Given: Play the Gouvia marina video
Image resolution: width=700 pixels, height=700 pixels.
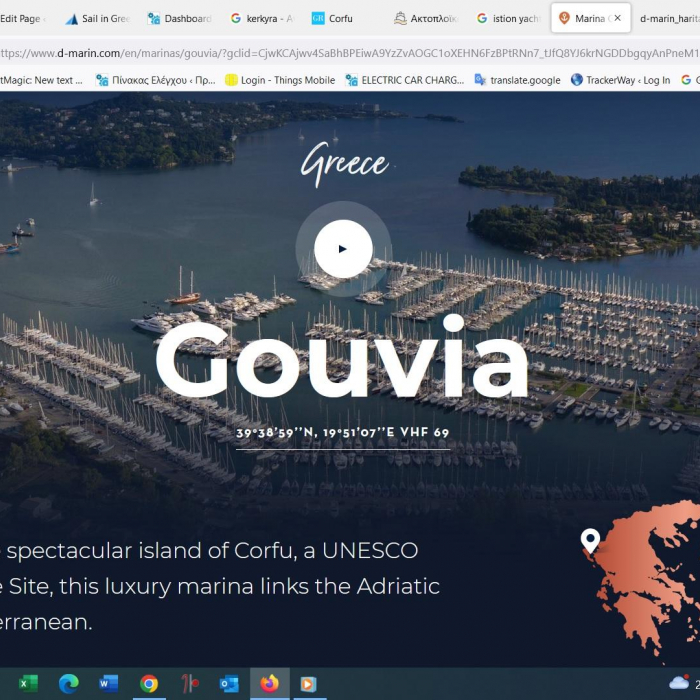Looking at the screenshot, I should tap(343, 249).
